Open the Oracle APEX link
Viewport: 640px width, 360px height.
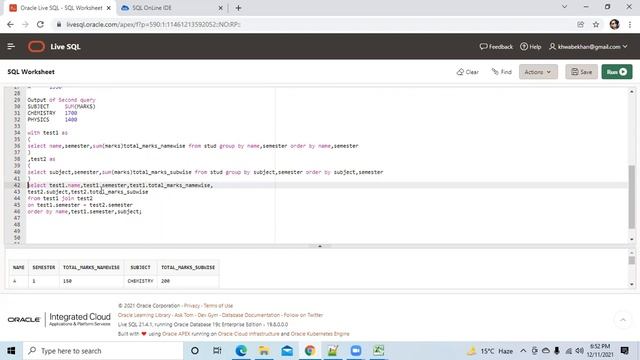[x=177, y=334]
